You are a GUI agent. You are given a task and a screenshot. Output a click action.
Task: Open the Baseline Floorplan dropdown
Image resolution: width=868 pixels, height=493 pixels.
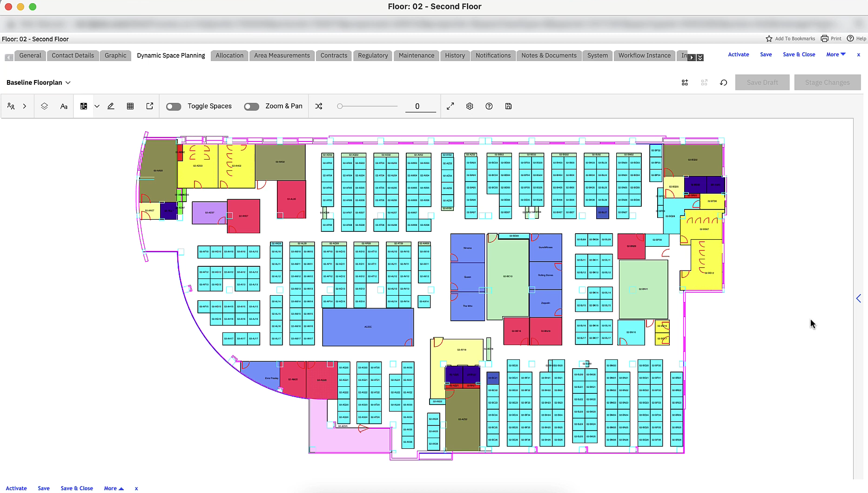click(38, 82)
